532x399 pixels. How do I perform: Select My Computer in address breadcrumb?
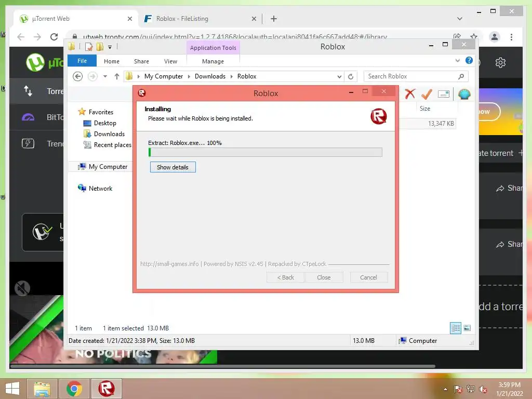point(164,76)
